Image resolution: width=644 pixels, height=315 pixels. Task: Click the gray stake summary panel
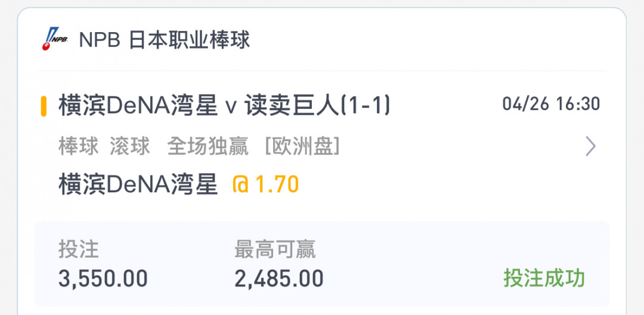pyautogui.click(x=321, y=264)
